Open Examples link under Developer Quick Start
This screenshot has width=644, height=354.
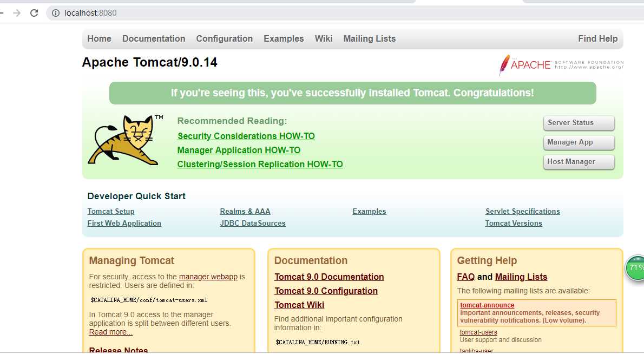point(369,211)
